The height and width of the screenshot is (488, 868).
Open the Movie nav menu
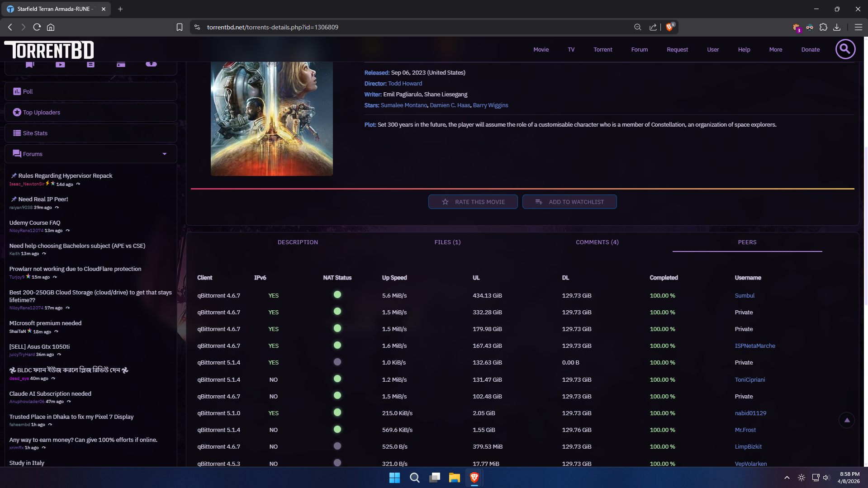(x=541, y=50)
